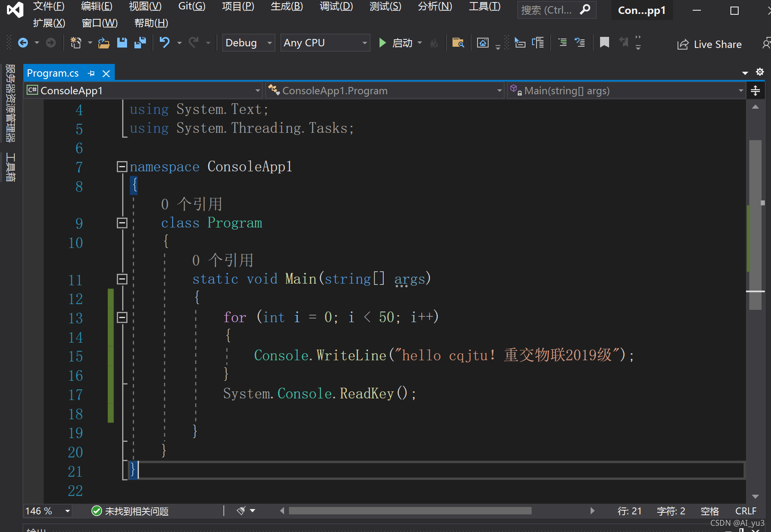Open the Main(string[] args) member dropdown
The image size is (771, 532).
[x=626, y=91]
